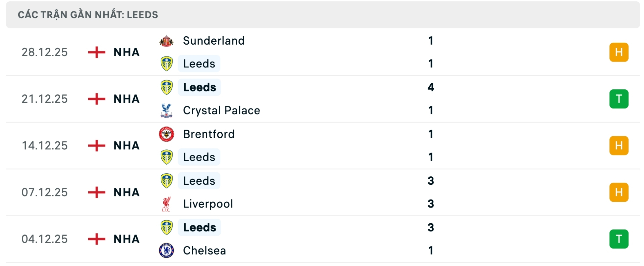644x266 pixels.
Task: Open the Sunderland team page link
Action: tap(213, 41)
